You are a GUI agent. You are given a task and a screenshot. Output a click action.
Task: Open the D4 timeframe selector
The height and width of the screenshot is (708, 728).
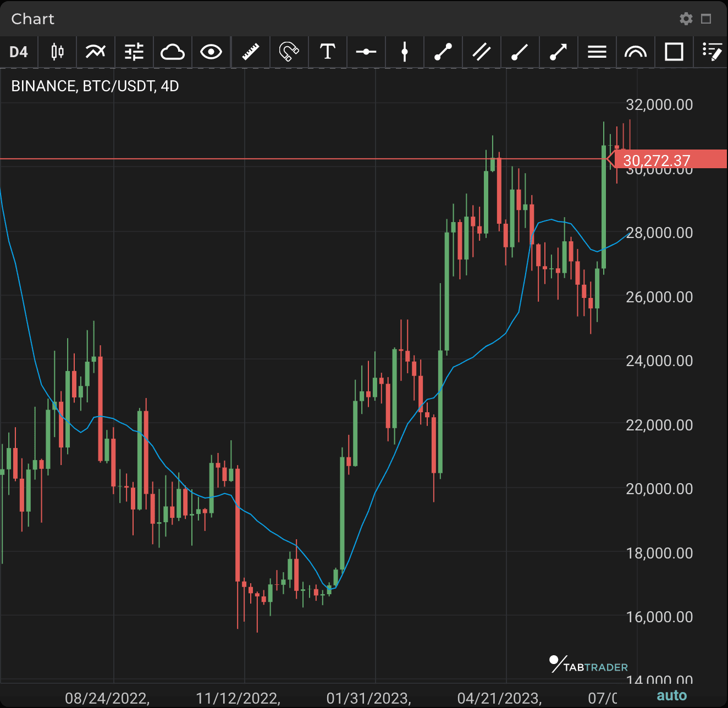click(x=19, y=52)
